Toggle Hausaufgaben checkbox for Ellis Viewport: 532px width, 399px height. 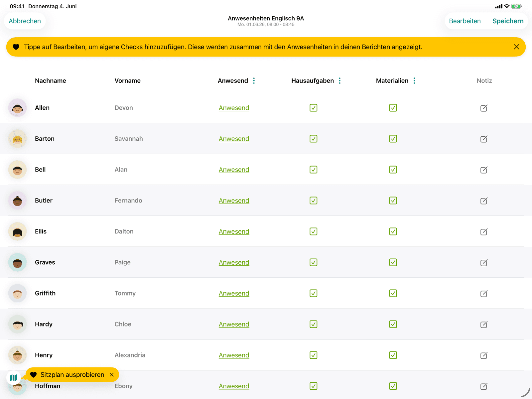(x=313, y=231)
